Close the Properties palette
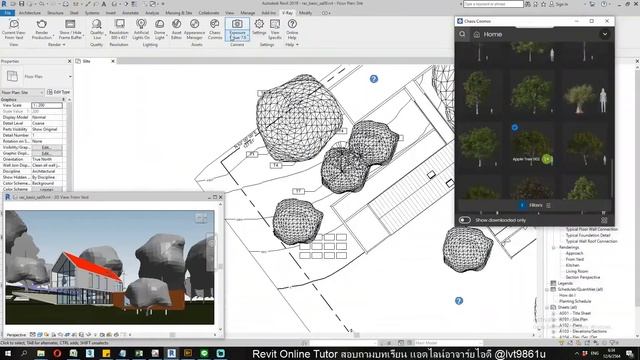 coord(69,61)
